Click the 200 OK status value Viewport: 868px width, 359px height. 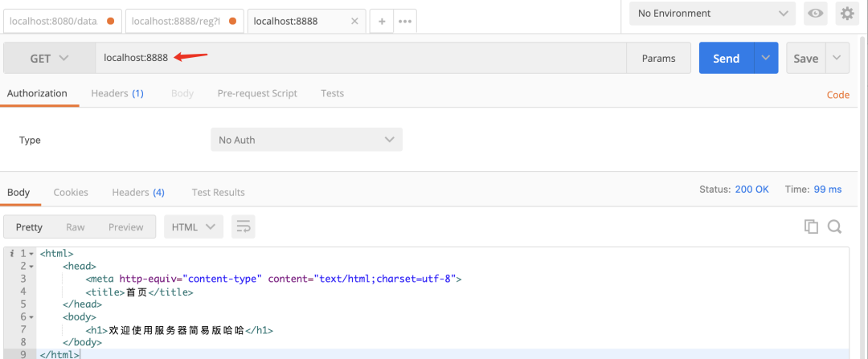[751, 190]
